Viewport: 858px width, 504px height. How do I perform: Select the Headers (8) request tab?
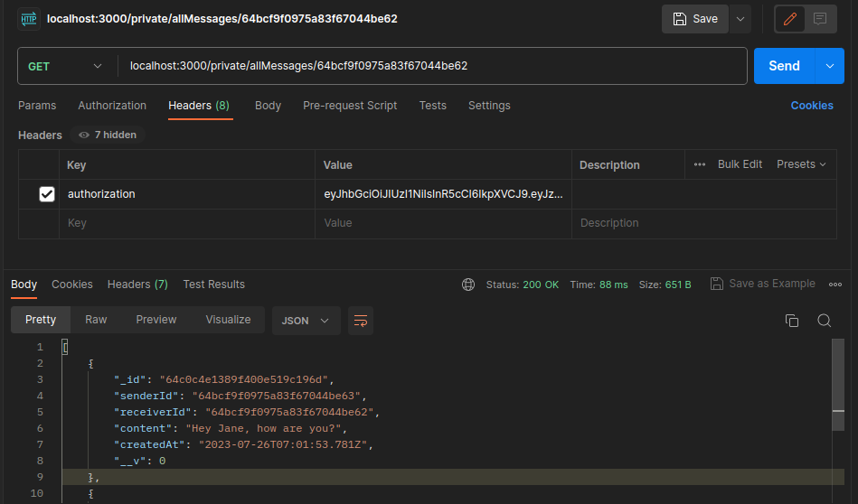(199, 106)
